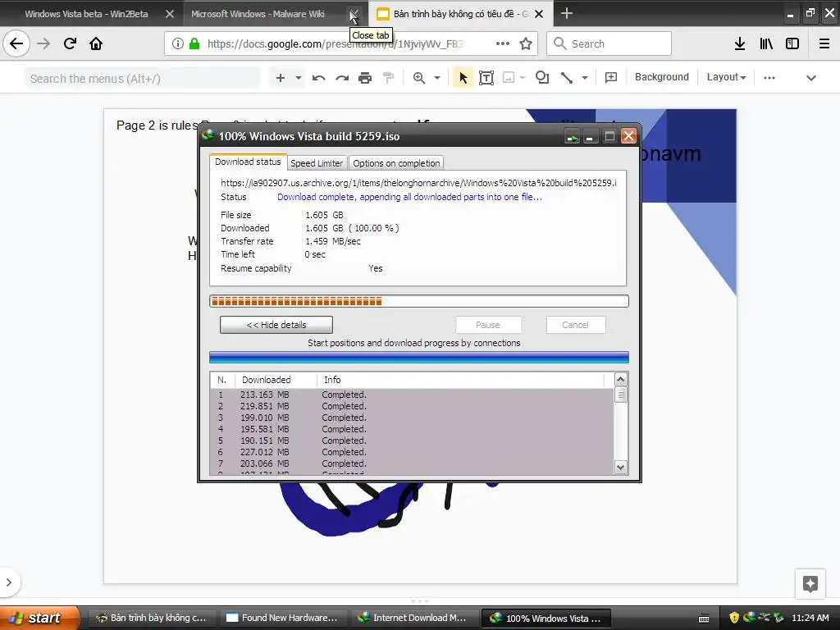Click the Cancel button in download dialog

tap(575, 325)
